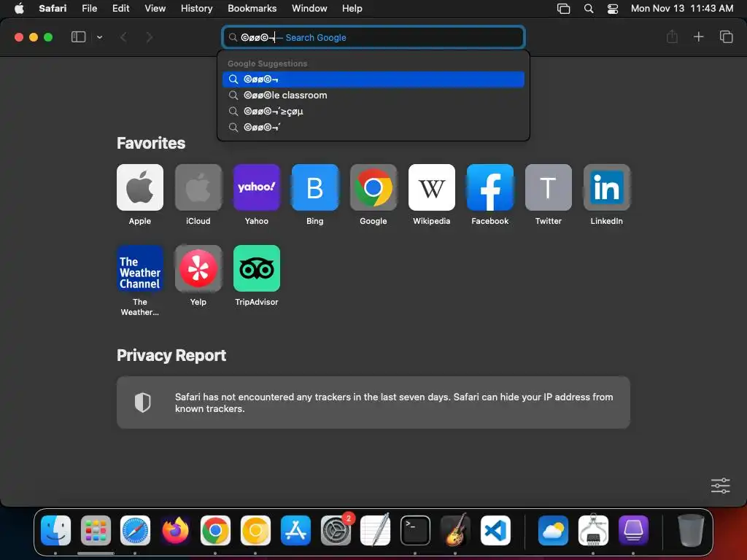The width and height of the screenshot is (747, 560).
Task: Open Finder from the Dock
Action: (55, 530)
